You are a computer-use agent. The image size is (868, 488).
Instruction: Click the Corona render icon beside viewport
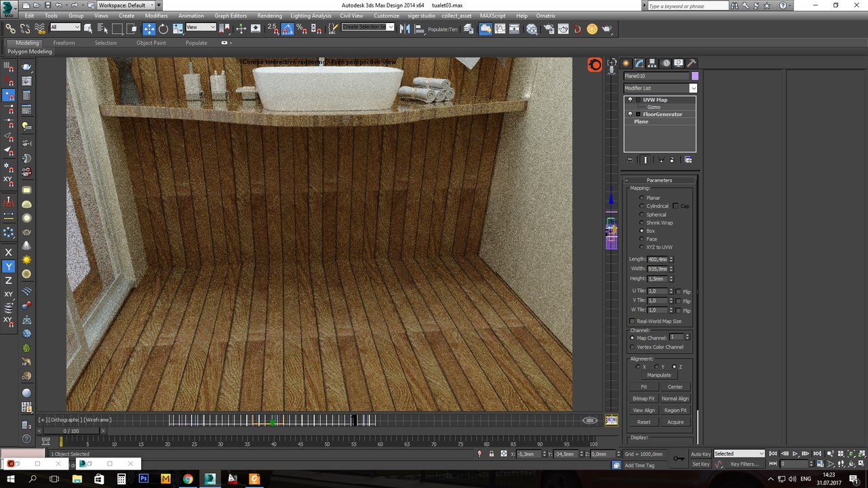click(x=595, y=64)
